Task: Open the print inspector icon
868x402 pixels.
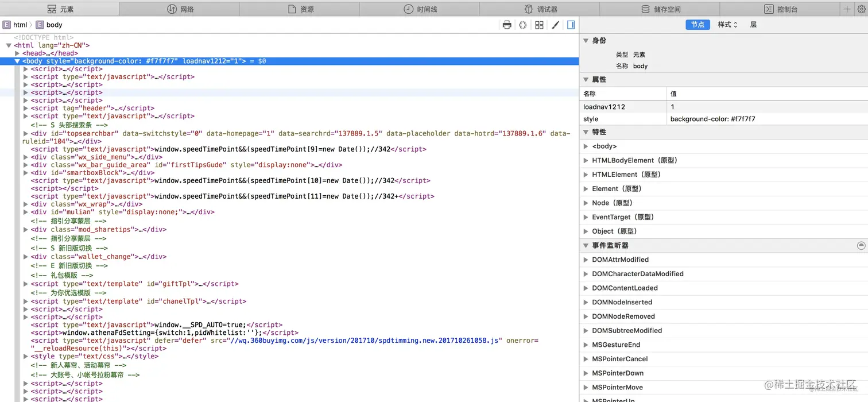Action: pyautogui.click(x=507, y=25)
